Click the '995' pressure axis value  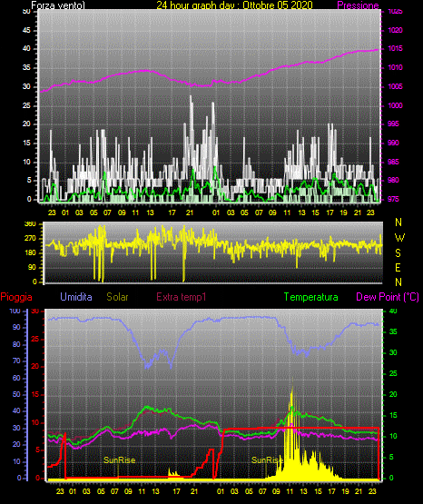tap(393, 124)
